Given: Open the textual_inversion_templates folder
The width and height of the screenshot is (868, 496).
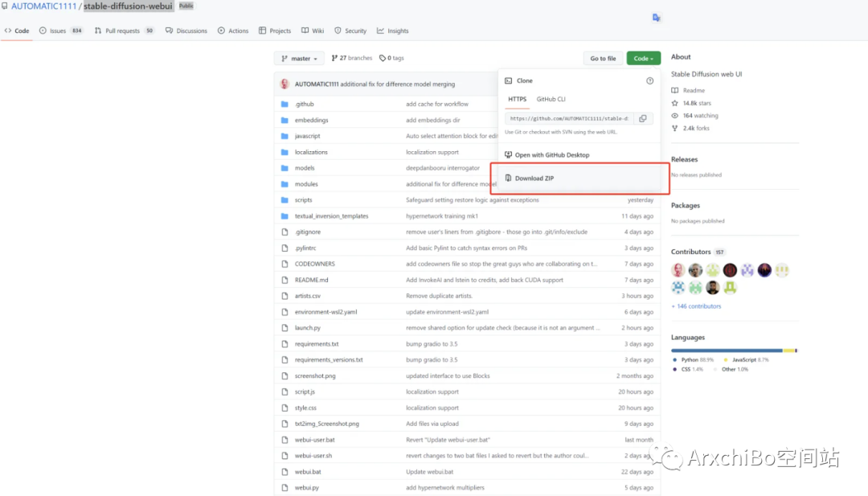Looking at the screenshot, I should [x=332, y=216].
